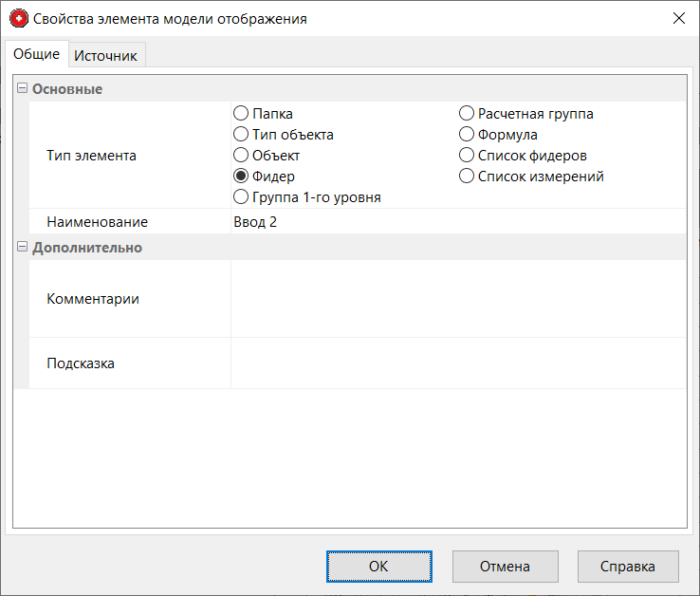Collapse the Дополнительно section
This screenshot has width=700, height=596.
pyautogui.click(x=22, y=247)
